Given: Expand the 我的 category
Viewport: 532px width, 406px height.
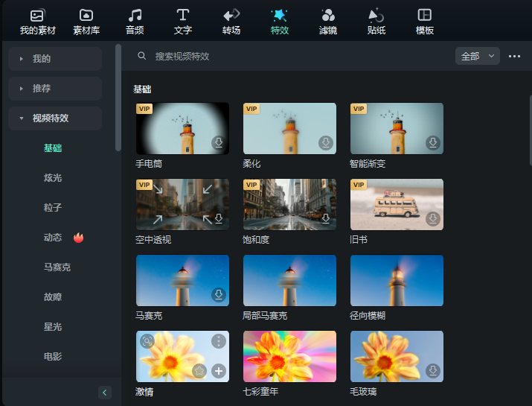Looking at the screenshot, I should click(x=55, y=59).
